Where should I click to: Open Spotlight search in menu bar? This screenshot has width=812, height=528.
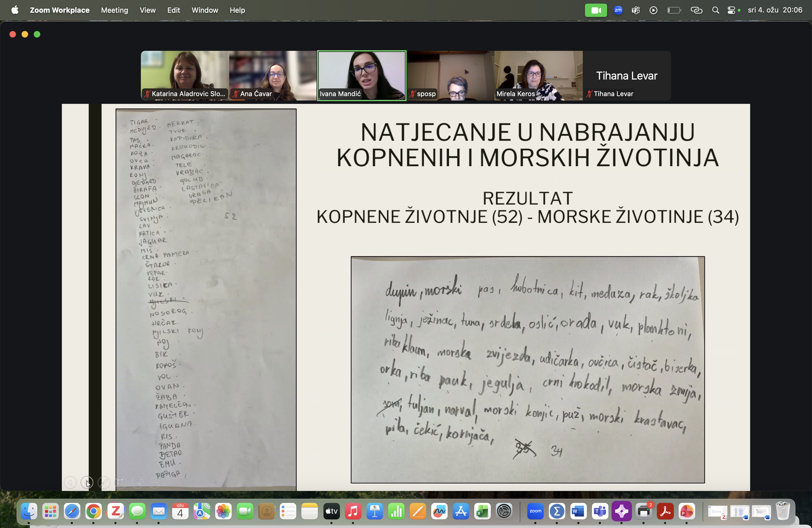pyautogui.click(x=716, y=10)
